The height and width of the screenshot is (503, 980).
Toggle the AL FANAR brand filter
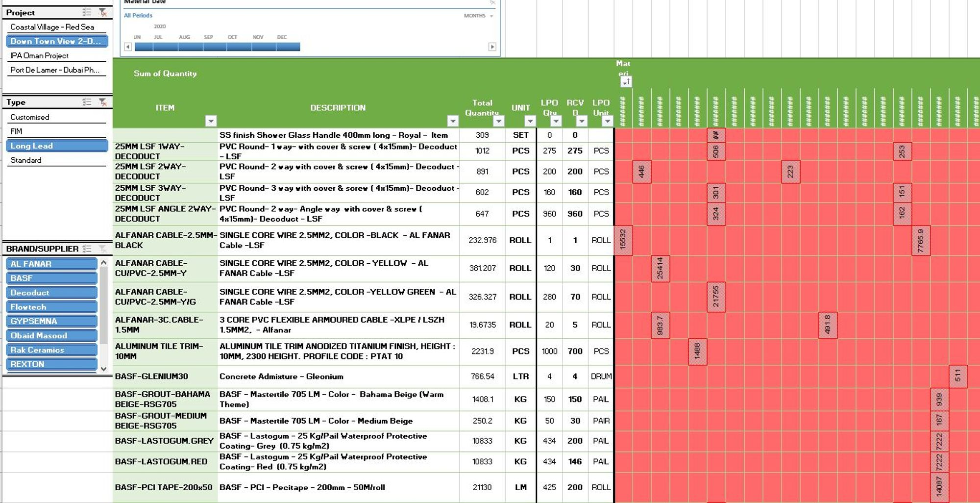[x=51, y=264]
